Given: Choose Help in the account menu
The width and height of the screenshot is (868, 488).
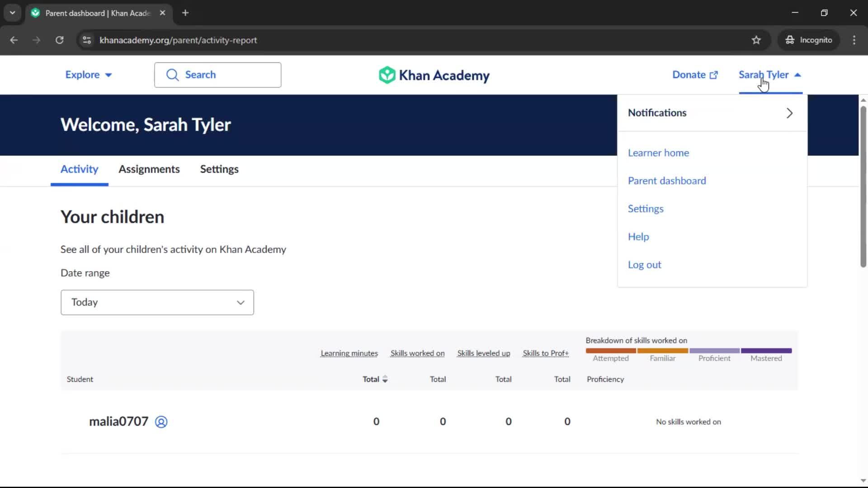Looking at the screenshot, I should tap(638, 237).
